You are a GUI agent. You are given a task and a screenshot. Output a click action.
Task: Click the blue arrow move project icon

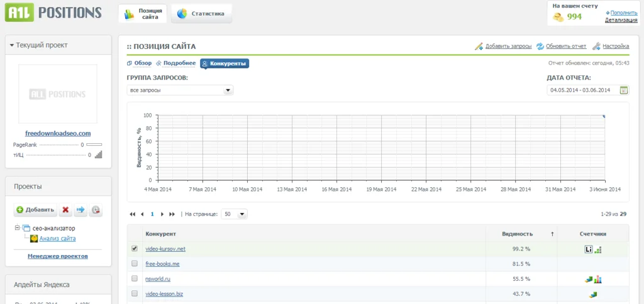coord(80,210)
